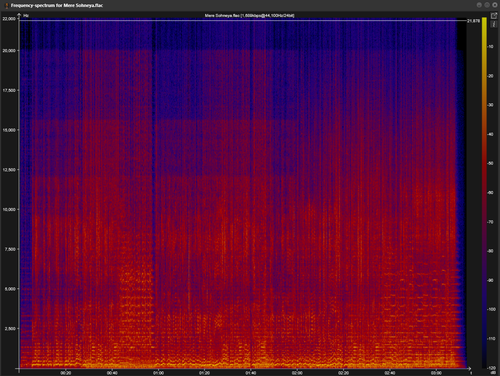Click the 5,000 Hz axis label
Image resolution: width=500 pixels, height=376 pixels.
point(10,289)
